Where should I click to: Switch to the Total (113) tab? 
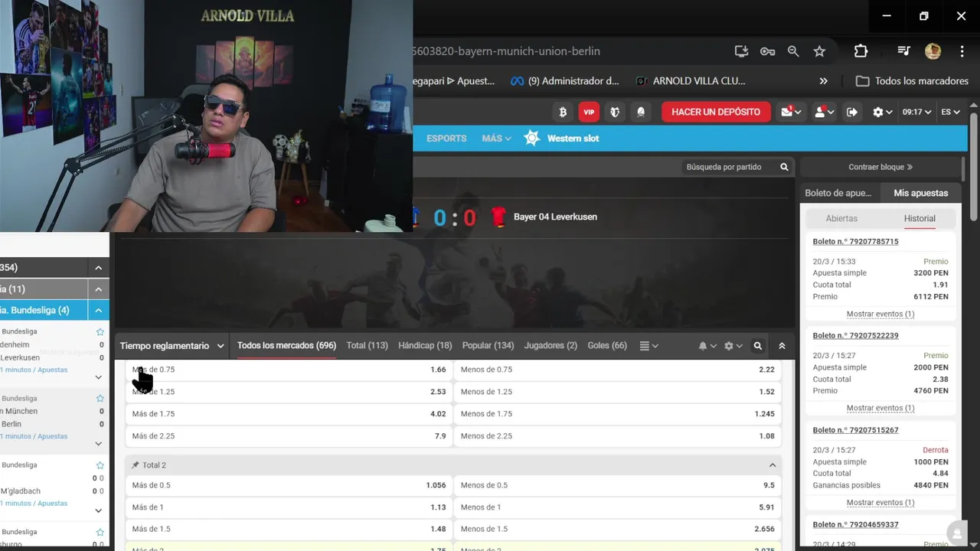point(367,346)
